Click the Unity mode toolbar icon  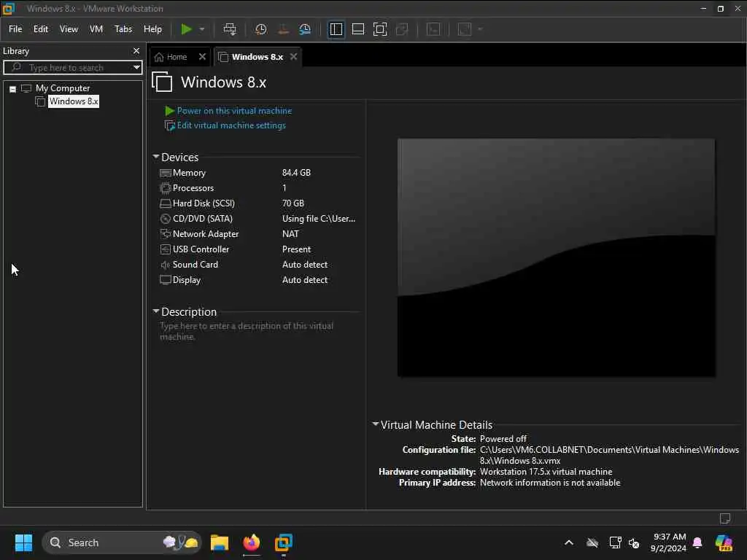click(x=402, y=29)
